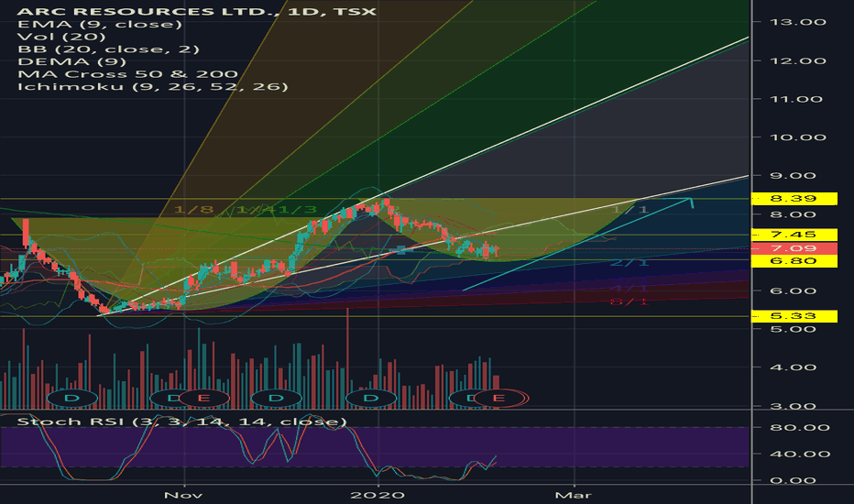Click the 0.00 Stoch RSI axis value
The height and width of the screenshot is (504, 854).
(793, 480)
